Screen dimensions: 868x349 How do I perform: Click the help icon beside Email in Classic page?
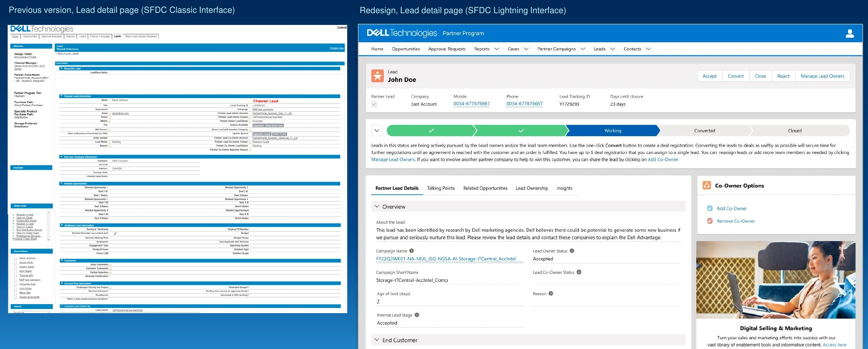coord(110,113)
